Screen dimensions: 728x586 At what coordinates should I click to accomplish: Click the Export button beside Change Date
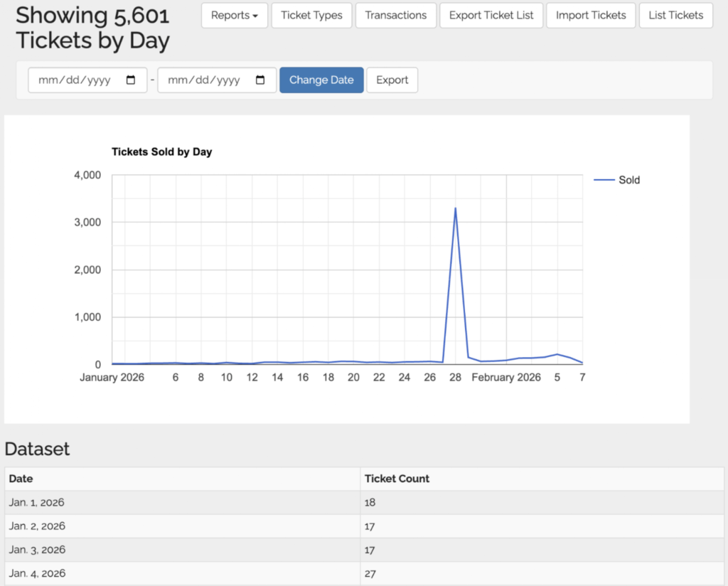point(392,80)
